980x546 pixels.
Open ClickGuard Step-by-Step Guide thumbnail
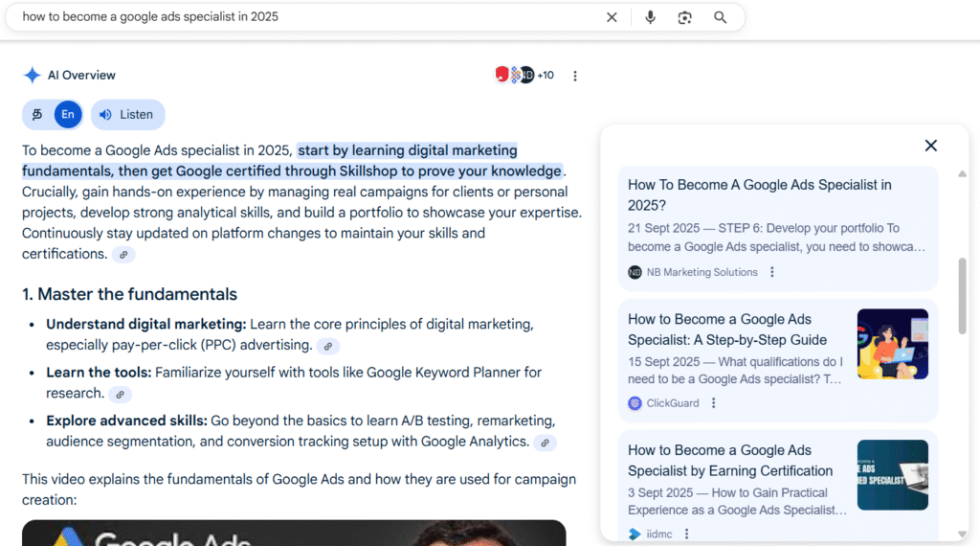coord(892,344)
